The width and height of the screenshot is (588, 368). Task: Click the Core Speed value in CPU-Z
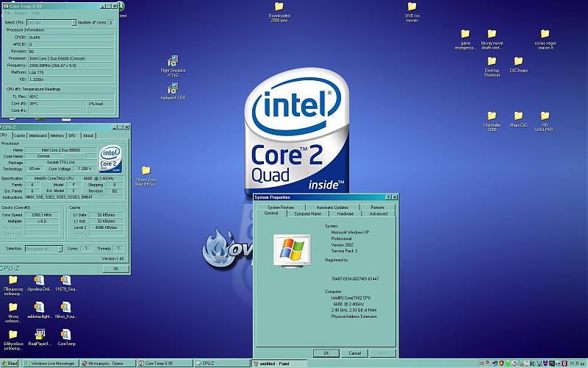point(42,215)
